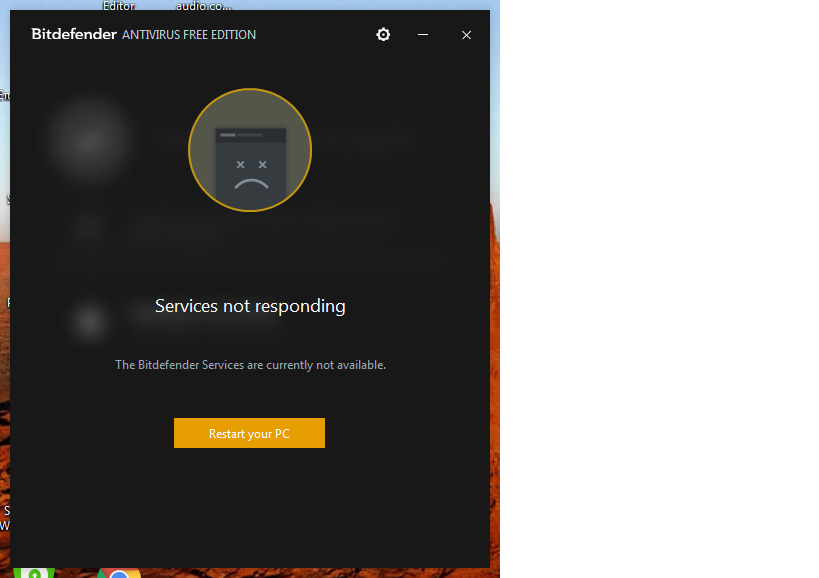
Task: Close the Bitdefender Antivirus window
Action: [x=466, y=35]
